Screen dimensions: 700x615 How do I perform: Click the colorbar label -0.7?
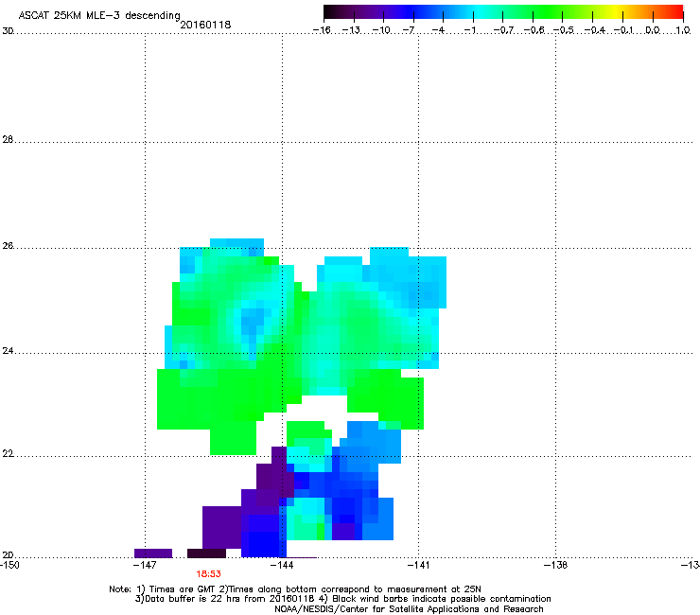pos(503,30)
